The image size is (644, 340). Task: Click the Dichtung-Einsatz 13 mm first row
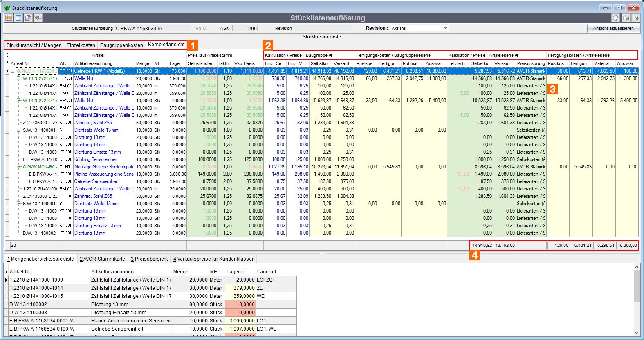click(x=322, y=152)
